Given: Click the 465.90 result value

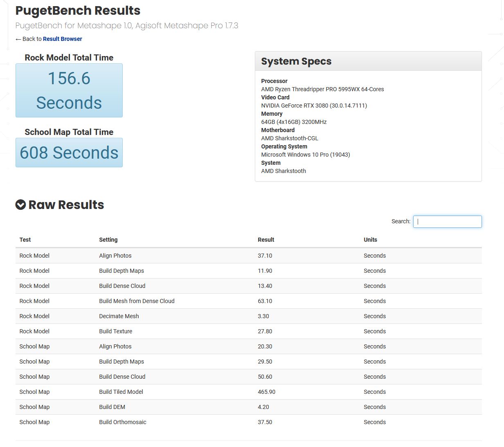Looking at the screenshot, I should tap(267, 392).
